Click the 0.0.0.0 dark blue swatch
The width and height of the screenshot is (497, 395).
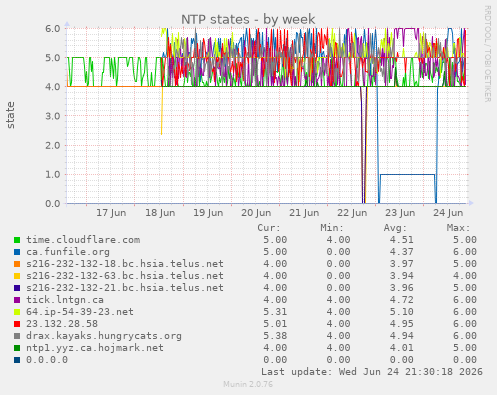pos(17,360)
